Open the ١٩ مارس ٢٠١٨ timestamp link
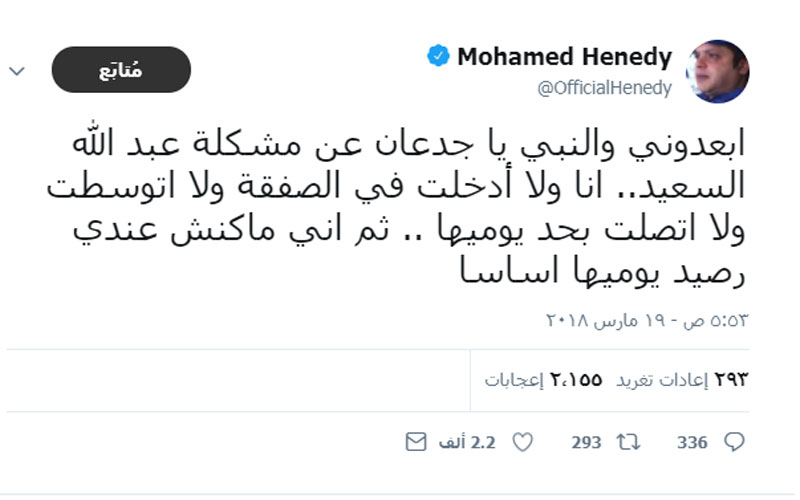The height and width of the screenshot is (500, 800). click(610, 320)
